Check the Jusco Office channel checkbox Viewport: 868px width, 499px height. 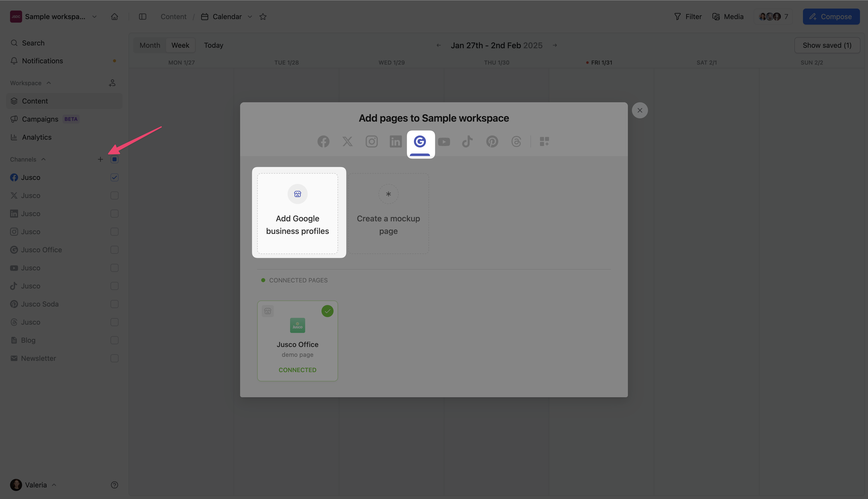(115, 250)
